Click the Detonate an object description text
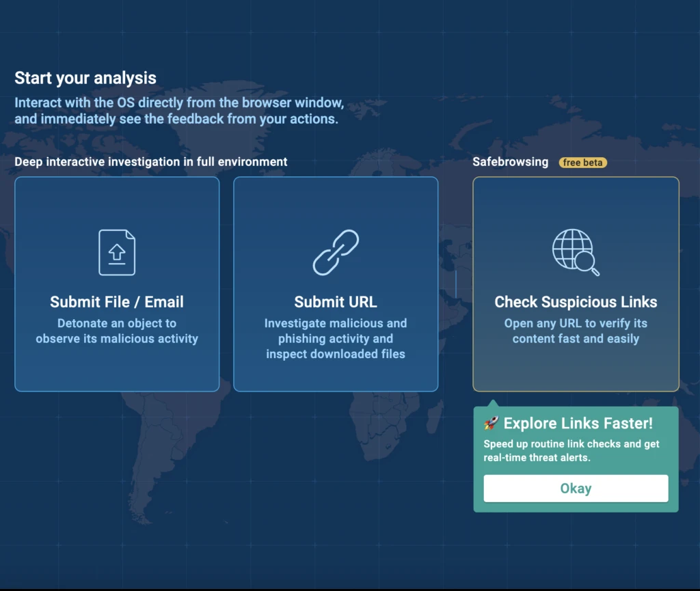Image resolution: width=700 pixels, height=591 pixels. click(x=117, y=331)
